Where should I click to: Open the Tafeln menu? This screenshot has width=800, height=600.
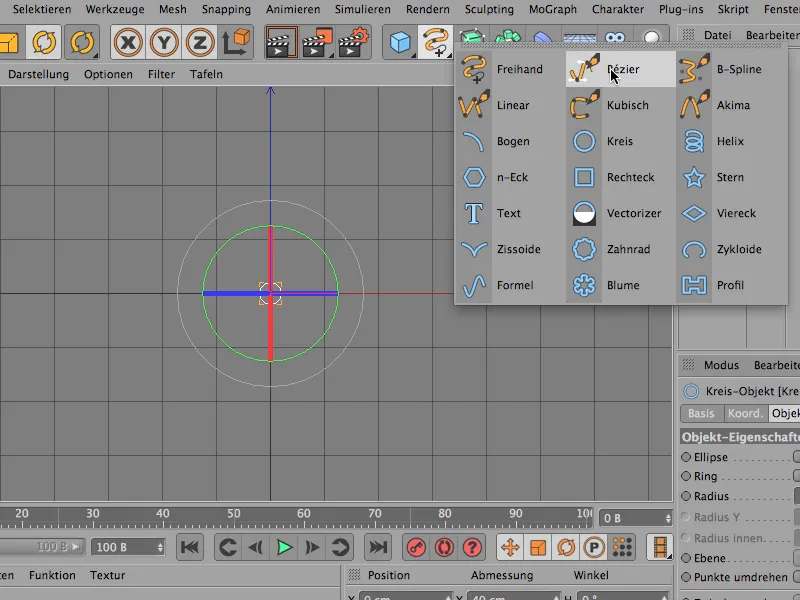pos(206,74)
